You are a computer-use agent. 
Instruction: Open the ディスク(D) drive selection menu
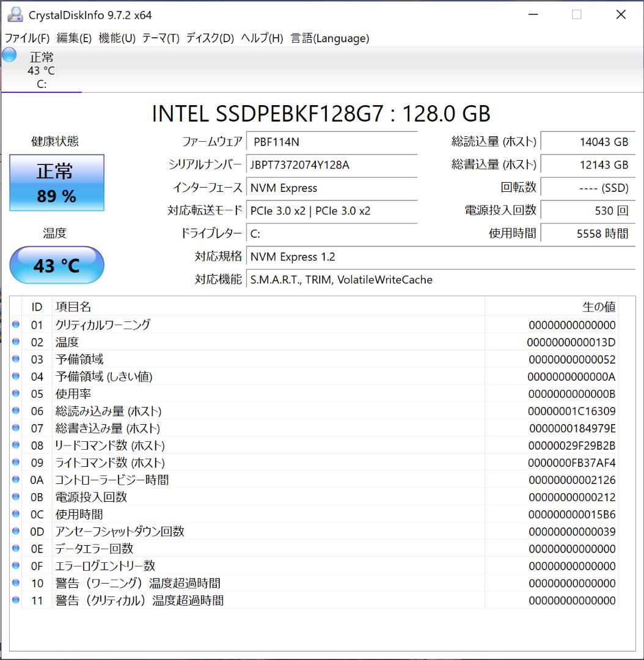[x=210, y=38]
